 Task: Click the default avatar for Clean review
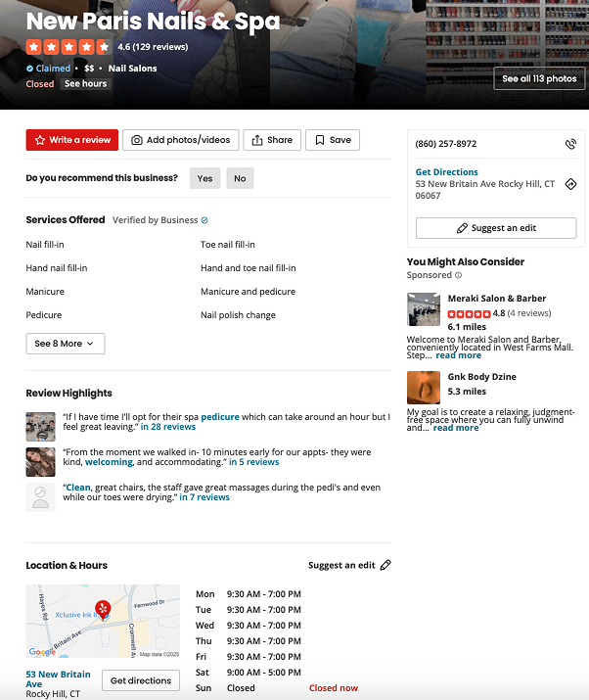coord(41,497)
